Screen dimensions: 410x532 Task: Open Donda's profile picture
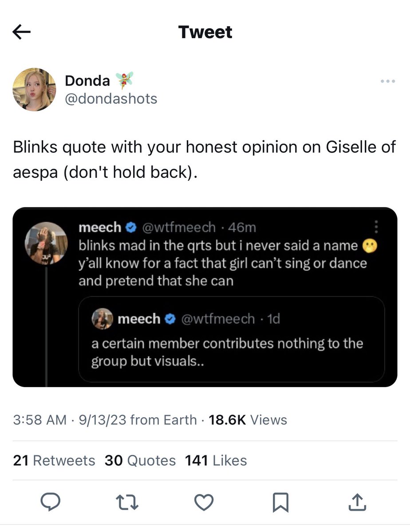34,89
